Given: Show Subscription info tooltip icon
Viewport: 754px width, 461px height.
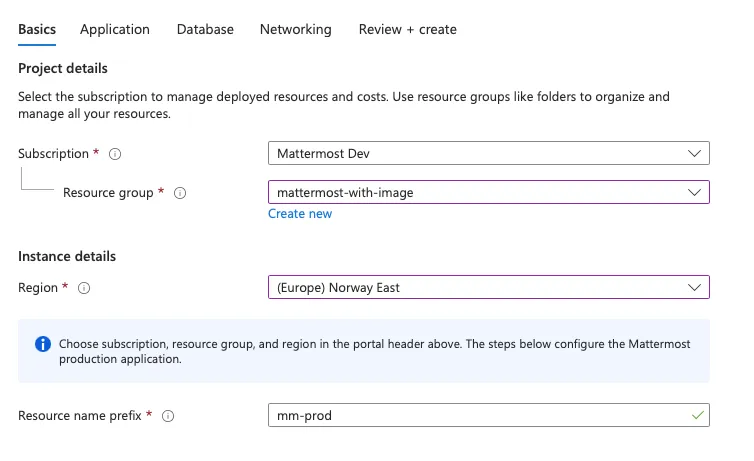Looking at the screenshot, I should pos(115,154).
